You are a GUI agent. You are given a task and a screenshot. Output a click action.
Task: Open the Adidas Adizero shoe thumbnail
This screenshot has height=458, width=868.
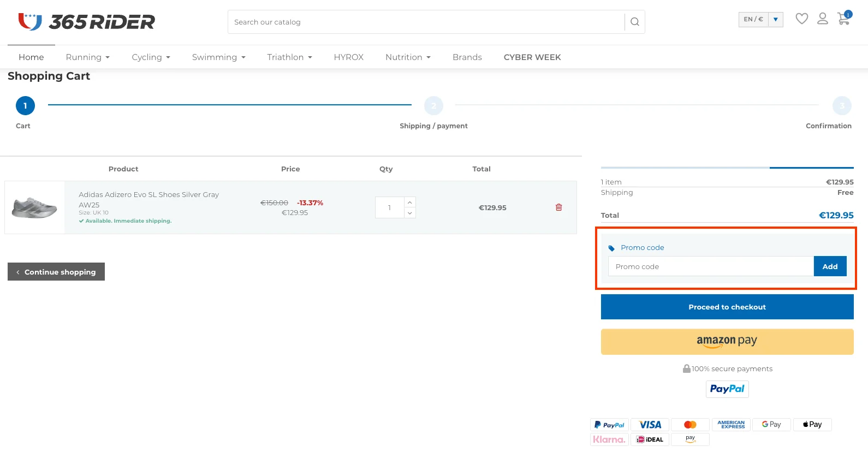(x=34, y=208)
